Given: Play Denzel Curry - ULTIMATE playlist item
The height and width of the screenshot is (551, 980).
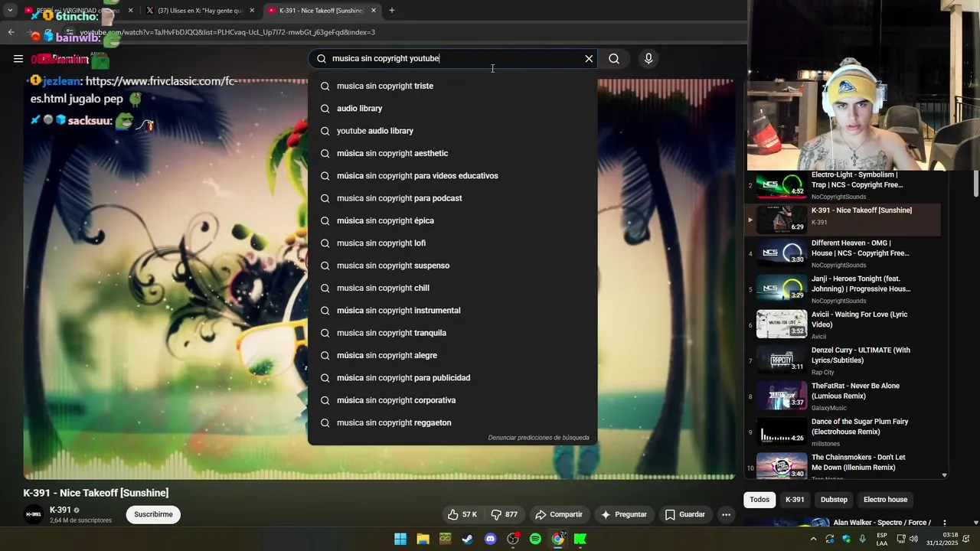Looking at the screenshot, I should click(842, 360).
